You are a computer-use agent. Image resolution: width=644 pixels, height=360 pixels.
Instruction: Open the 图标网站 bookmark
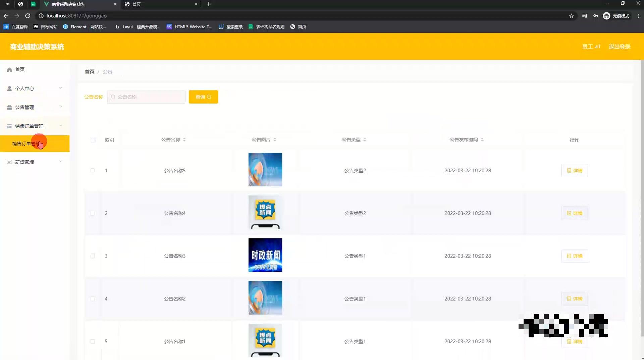[x=45, y=27]
